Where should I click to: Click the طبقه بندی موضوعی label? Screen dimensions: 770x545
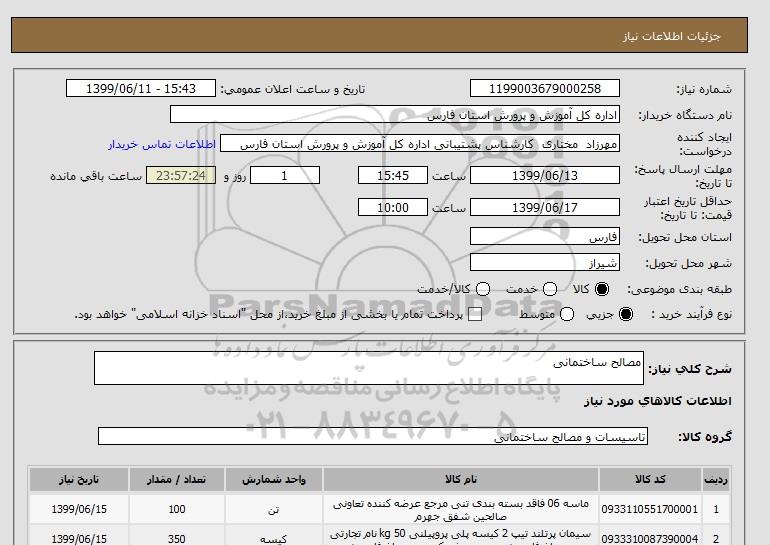680,290
